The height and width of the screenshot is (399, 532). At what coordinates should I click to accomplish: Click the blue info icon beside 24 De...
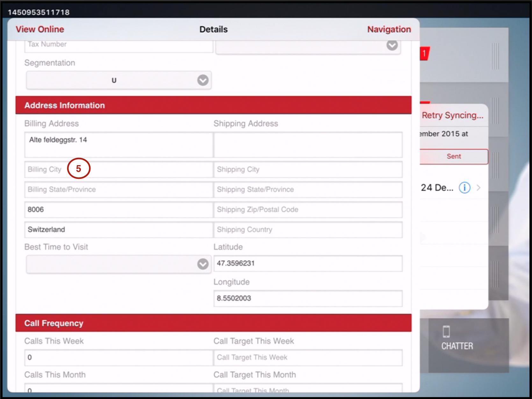pyautogui.click(x=464, y=188)
